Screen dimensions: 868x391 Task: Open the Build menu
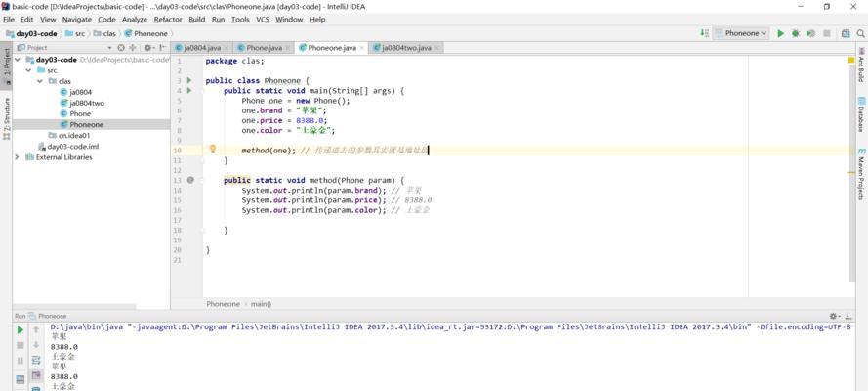pyautogui.click(x=196, y=20)
